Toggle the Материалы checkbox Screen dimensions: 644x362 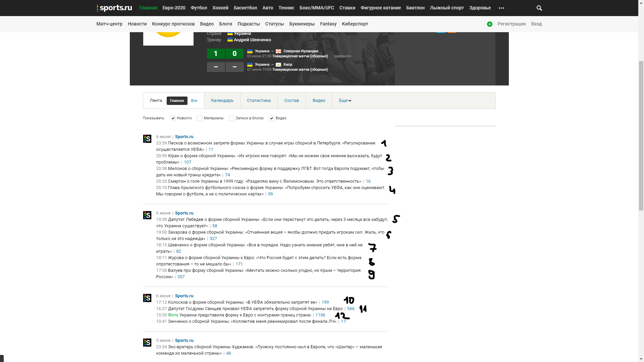point(200,118)
